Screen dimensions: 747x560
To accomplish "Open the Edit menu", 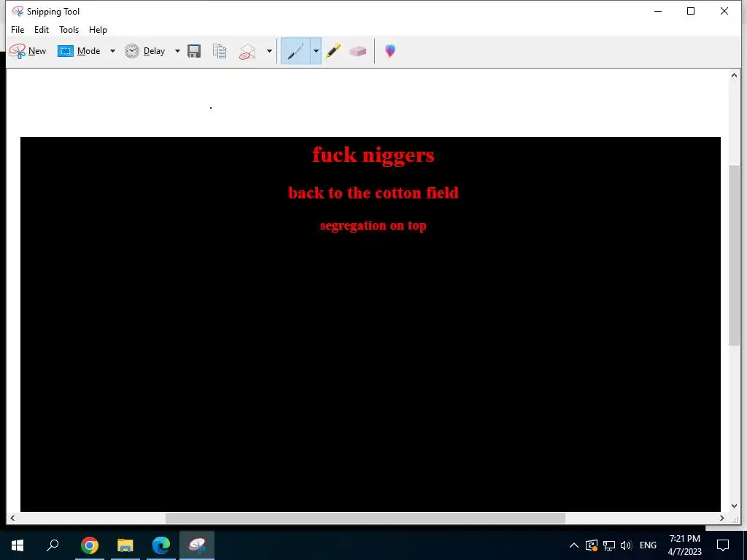I will (x=42, y=29).
